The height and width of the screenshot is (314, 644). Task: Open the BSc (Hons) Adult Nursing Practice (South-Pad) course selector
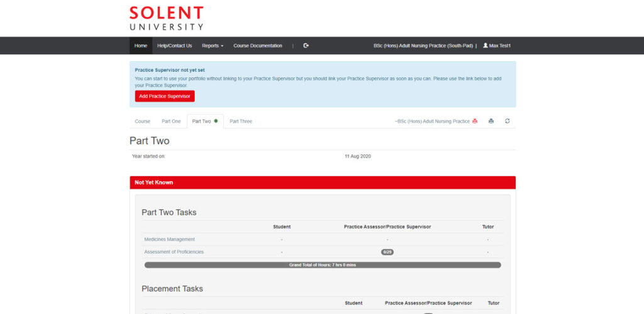click(423, 45)
